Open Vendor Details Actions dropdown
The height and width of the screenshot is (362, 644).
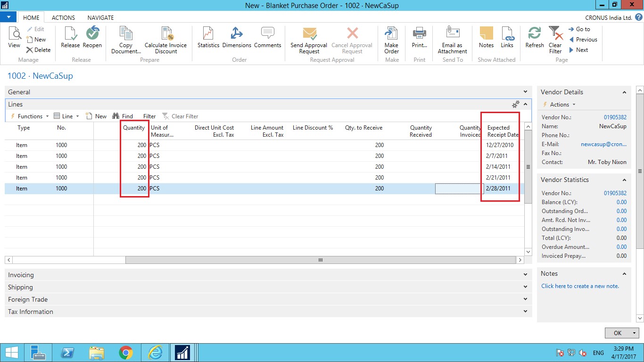pyautogui.click(x=560, y=105)
